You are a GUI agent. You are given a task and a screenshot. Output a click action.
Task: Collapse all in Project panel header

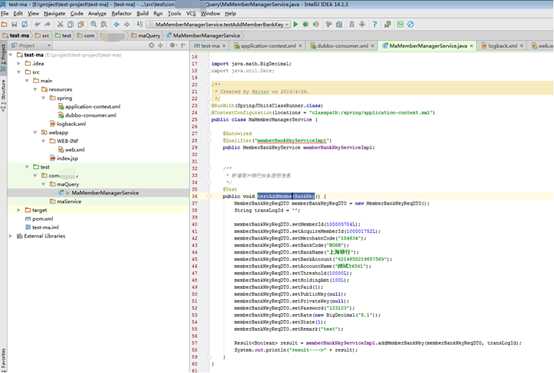tap(160, 45)
